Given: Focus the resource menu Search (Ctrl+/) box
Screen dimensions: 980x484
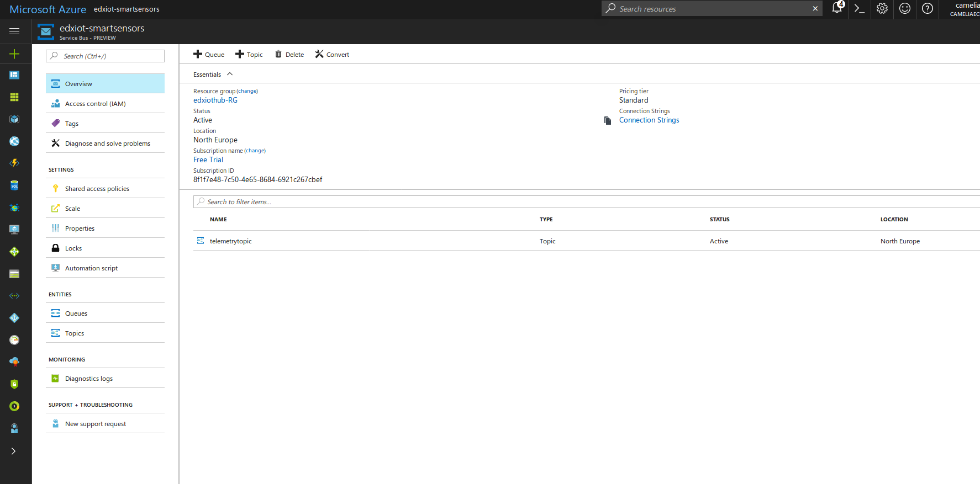Looking at the screenshot, I should coord(105,56).
